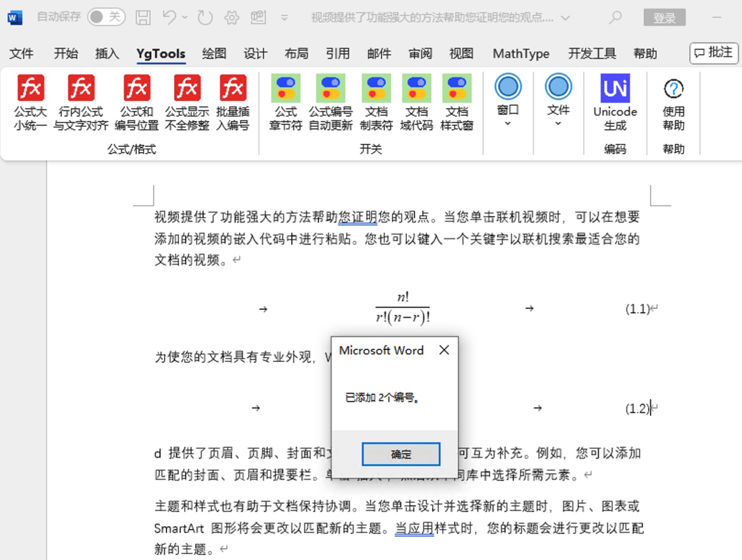
Task: Click the text 已添加 2个编号。
Action: (382, 397)
